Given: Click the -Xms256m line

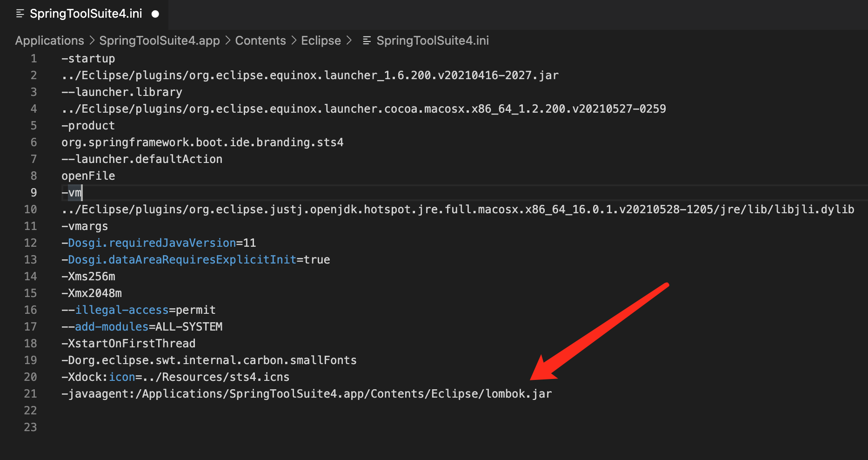Looking at the screenshot, I should pyautogui.click(x=88, y=277).
